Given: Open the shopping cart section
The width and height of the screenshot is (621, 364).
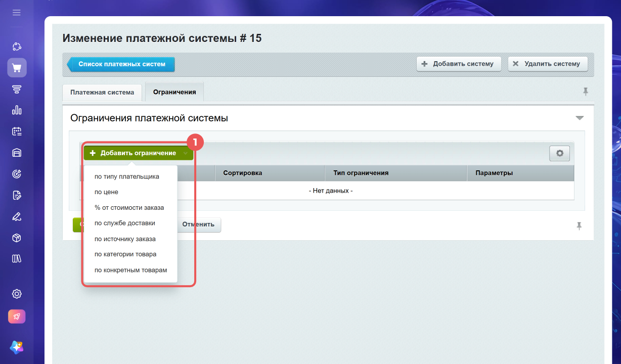Looking at the screenshot, I should point(17,68).
